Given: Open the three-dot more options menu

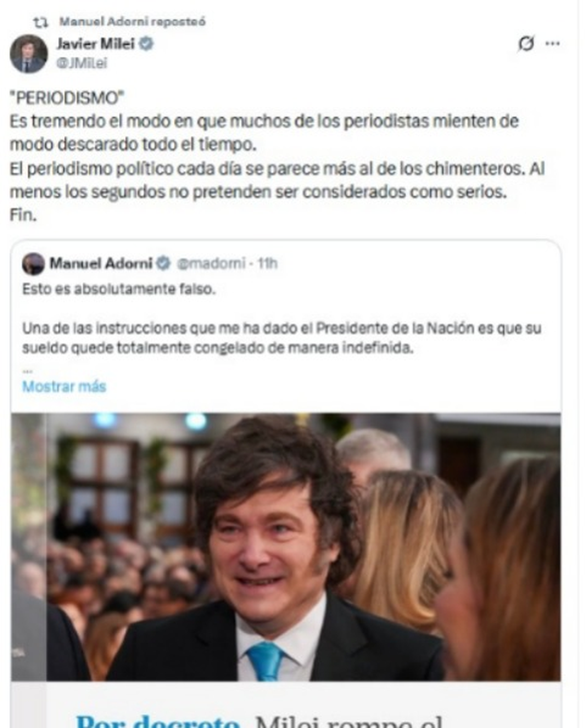Looking at the screenshot, I should tap(552, 43).
